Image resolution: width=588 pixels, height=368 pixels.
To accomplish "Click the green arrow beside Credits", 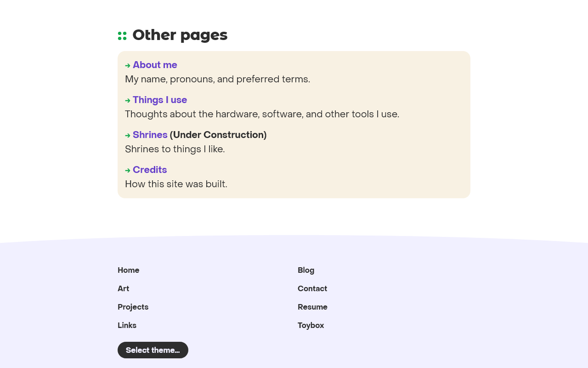I will 128,171.
